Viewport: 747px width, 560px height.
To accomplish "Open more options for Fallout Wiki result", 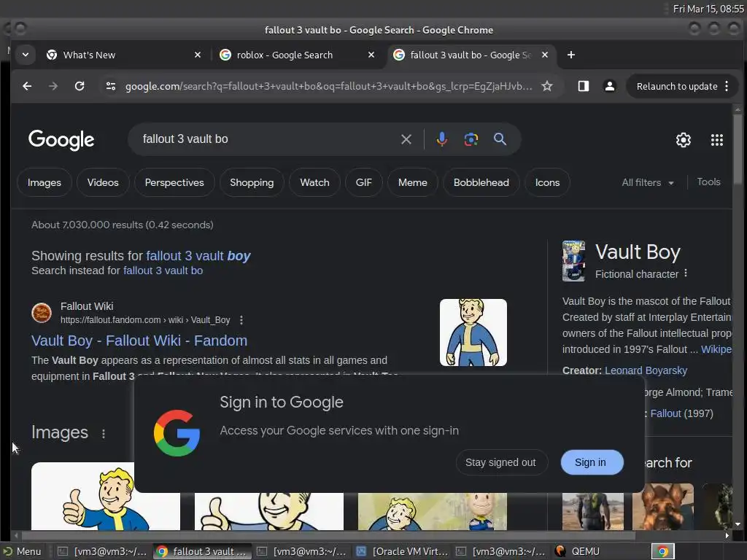I will tap(241, 320).
